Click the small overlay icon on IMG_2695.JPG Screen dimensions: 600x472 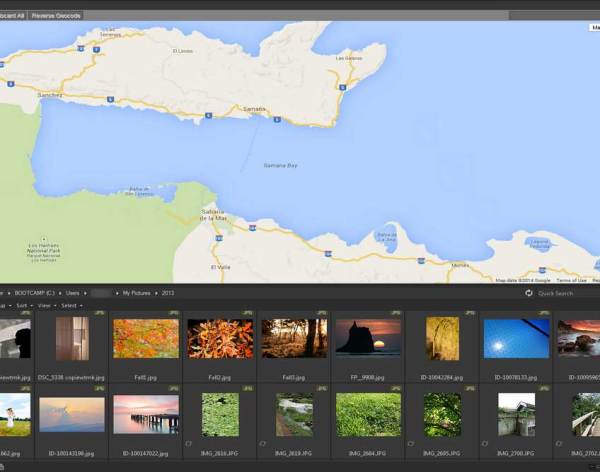411,444
